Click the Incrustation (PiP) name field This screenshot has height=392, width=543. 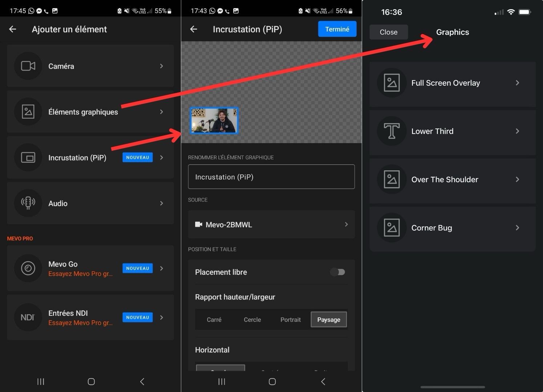coord(271,177)
